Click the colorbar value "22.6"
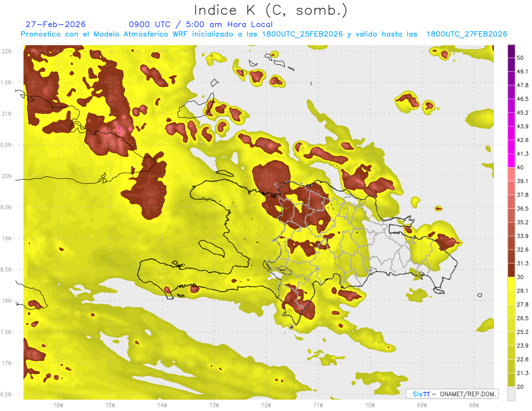This screenshot has height=411, width=532. (x=523, y=360)
